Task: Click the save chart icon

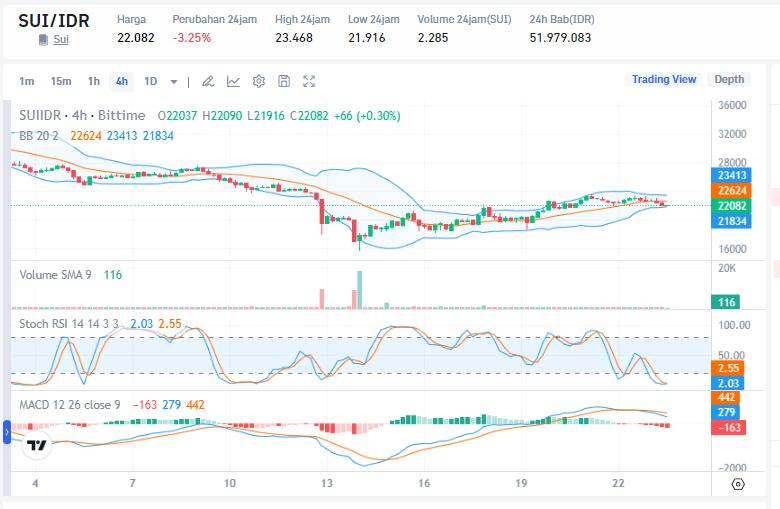Action: click(284, 81)
